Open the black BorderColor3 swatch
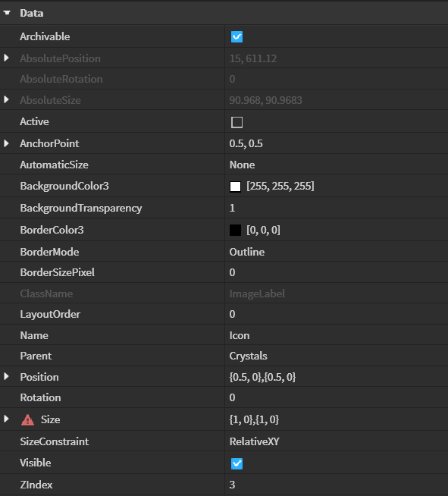 235,230
